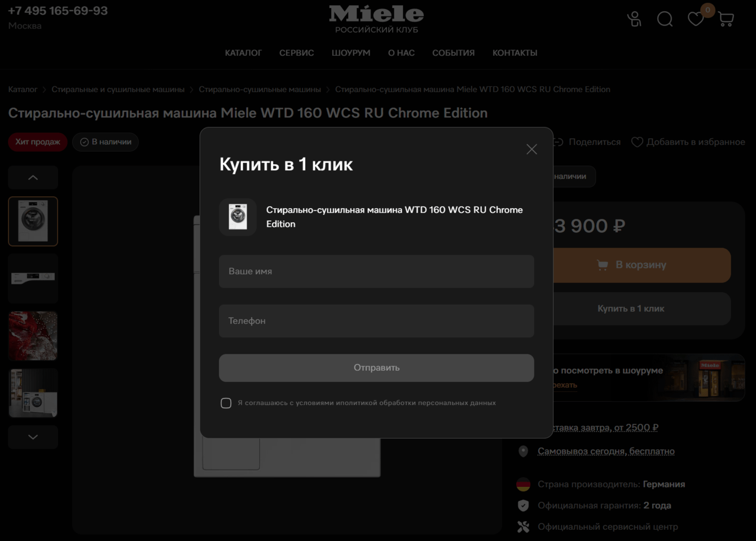Select the washing machine front thumbnail
This screenshot has height=541, width=756.
tap(33, 221)
